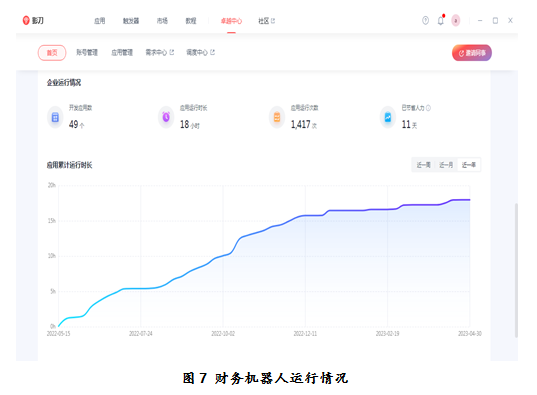Click the orange 应用运行次数 icon
This screenshot has height=395, width=537.
pos(277,118)
